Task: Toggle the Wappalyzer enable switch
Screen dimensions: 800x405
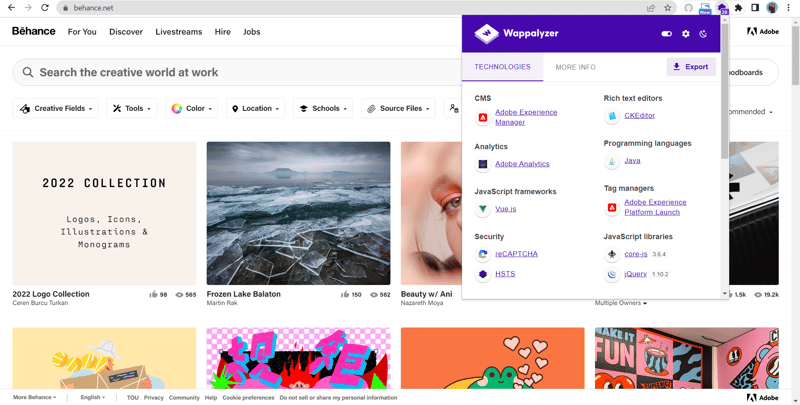Action: 666,34
